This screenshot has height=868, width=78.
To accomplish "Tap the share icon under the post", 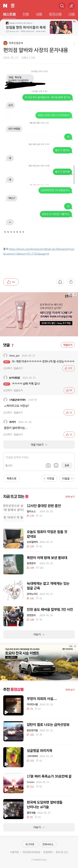I will 71,282.
